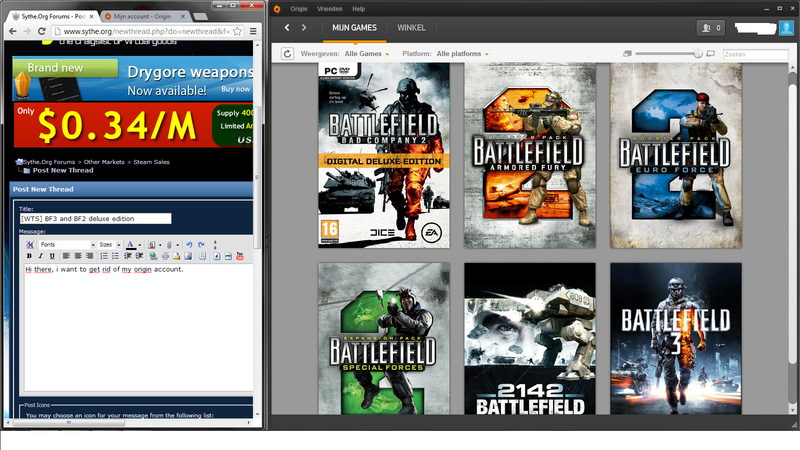The width and height of the screenshot is (800, 450).
Task: Toggle underline formatting in the message editor
Action: [x=52, y=256]
